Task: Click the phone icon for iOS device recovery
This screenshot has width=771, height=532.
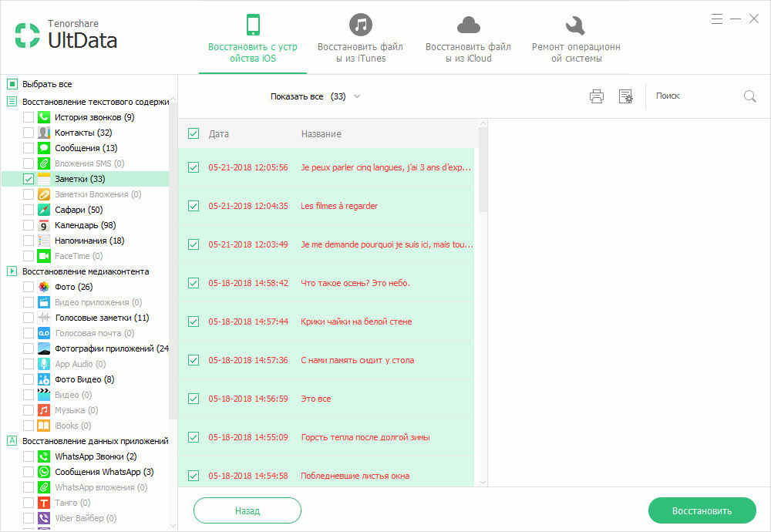Action: pyautogui.click(x=253, y=25)
